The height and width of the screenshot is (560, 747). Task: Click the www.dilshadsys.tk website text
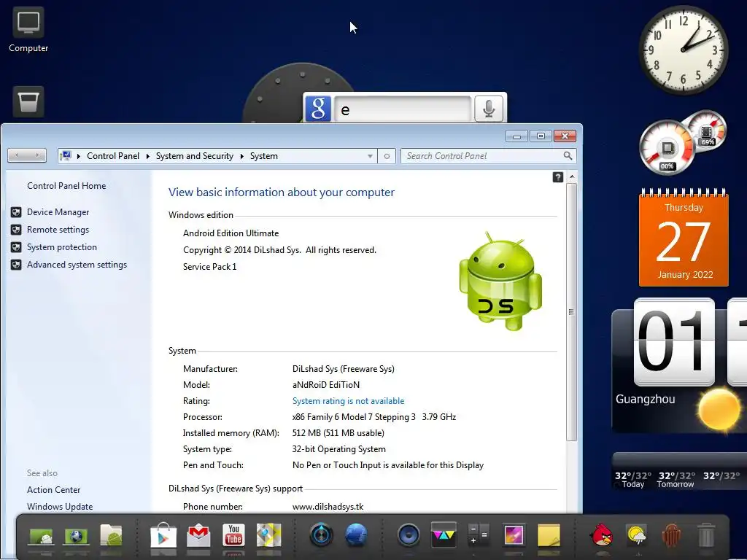[328, 507]
